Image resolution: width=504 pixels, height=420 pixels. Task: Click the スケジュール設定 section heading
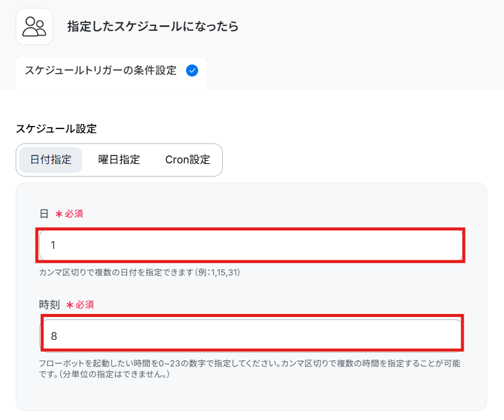(56, 129)
